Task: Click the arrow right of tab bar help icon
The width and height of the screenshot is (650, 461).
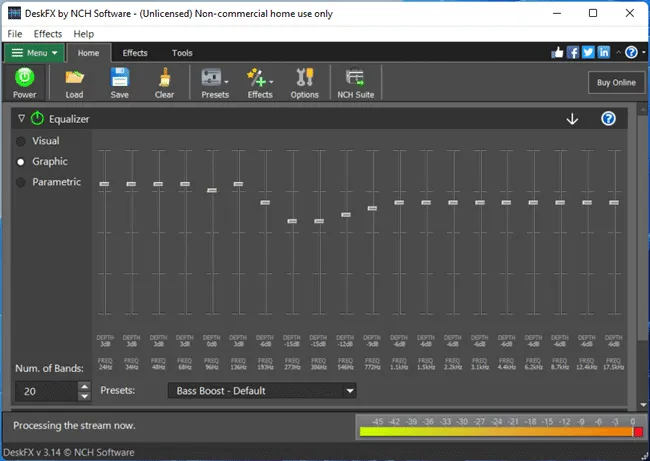Action: 643,53
